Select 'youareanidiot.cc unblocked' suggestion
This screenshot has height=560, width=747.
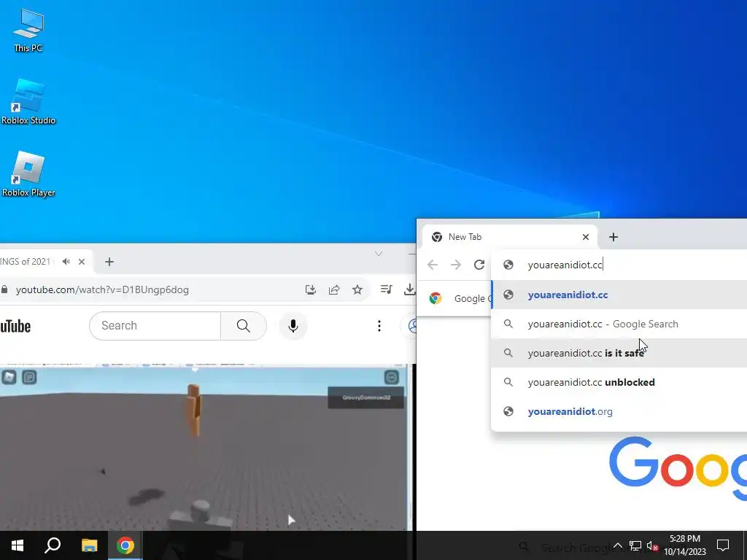pos(619,382)
